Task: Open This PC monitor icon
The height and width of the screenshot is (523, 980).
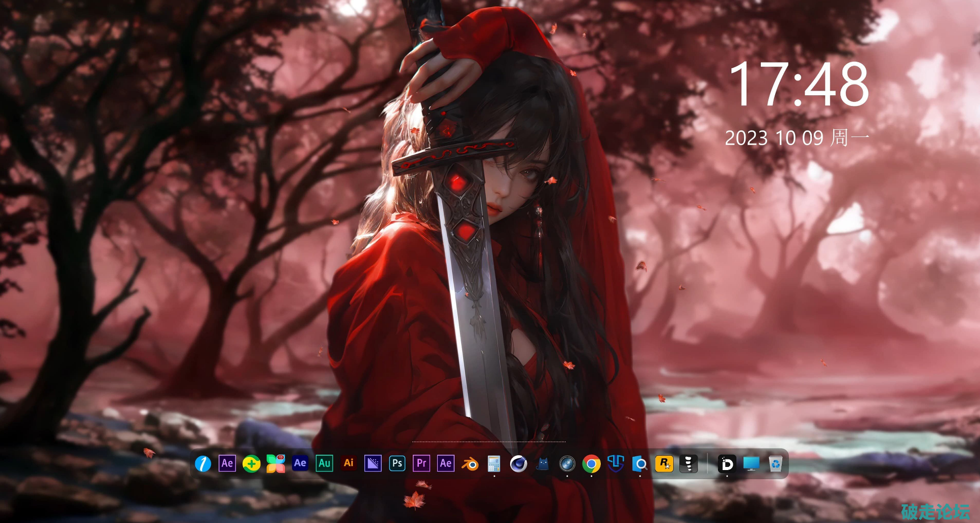Action: pos(751,464)
